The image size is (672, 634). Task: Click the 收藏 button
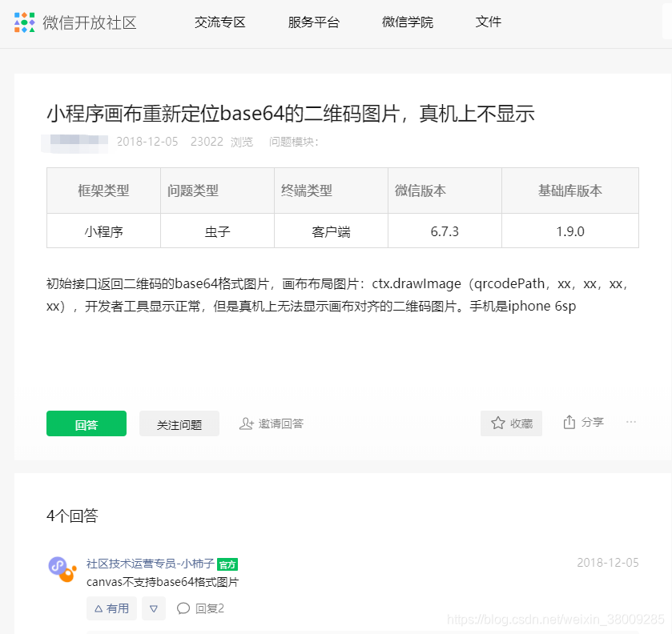(x=511, y=423)
